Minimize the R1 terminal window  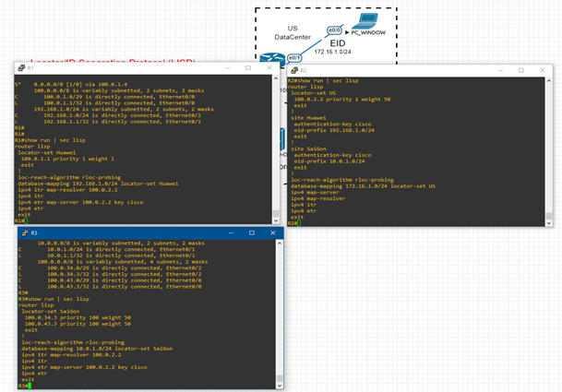(228, 67)
